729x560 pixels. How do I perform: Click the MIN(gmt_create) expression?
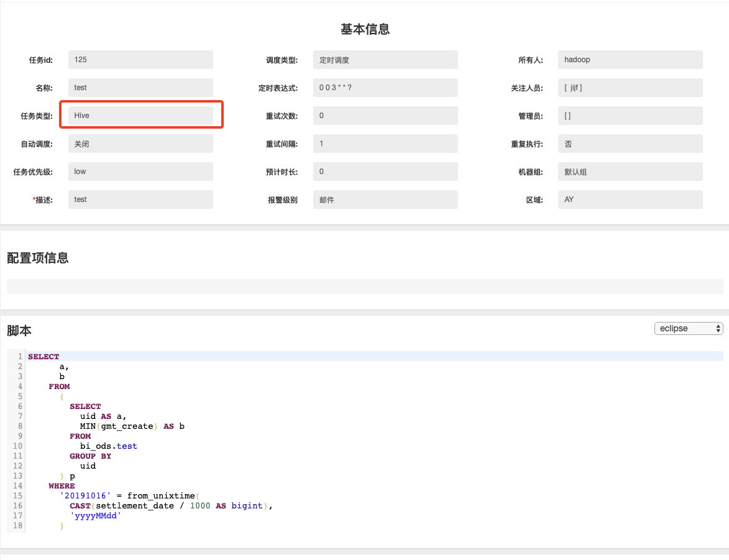click(x=119, y=426)
